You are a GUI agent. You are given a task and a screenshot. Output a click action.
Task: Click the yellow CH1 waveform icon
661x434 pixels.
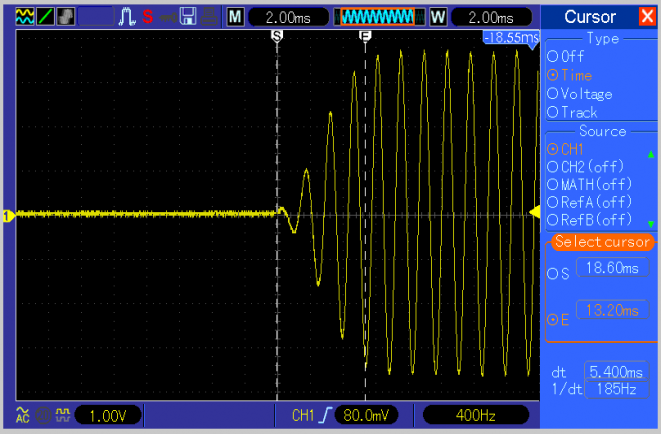tap(25, 17)
